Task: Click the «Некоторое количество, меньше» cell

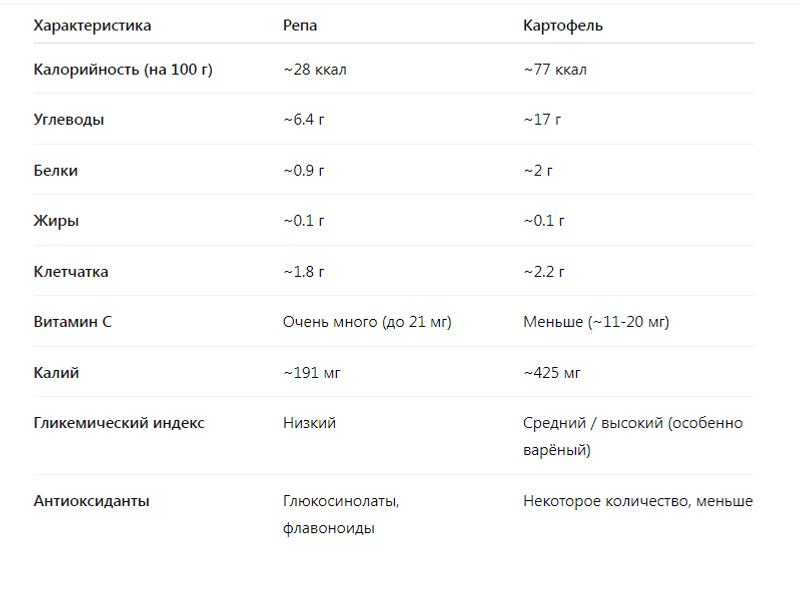Action: [637, 501]
